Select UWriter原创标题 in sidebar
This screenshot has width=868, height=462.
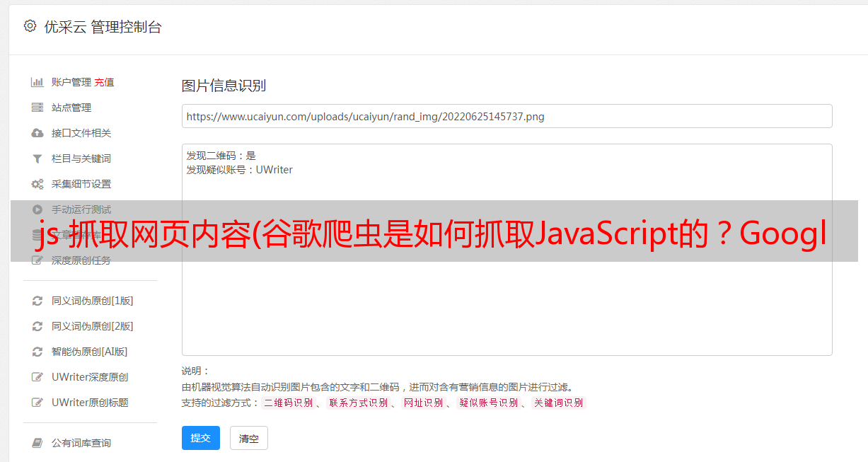[90, 403]
